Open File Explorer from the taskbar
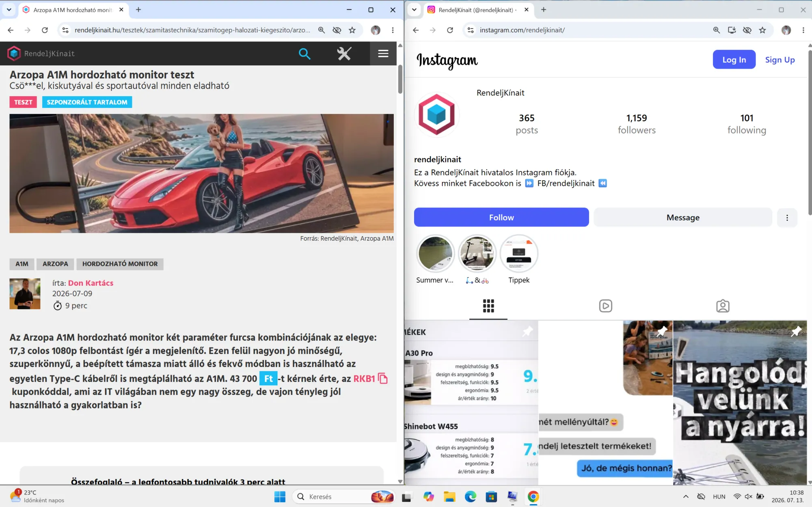Screen dimensions: 812x507 click(449, 496)
